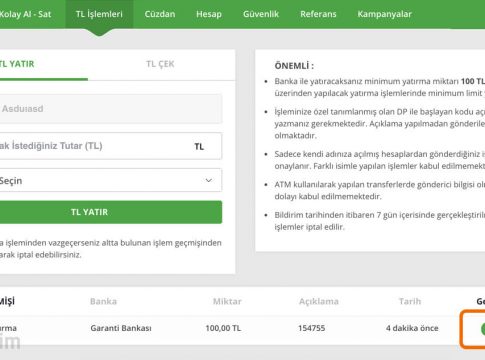
Task: Select the 154755 description code
Action: (x=311, y=328)
